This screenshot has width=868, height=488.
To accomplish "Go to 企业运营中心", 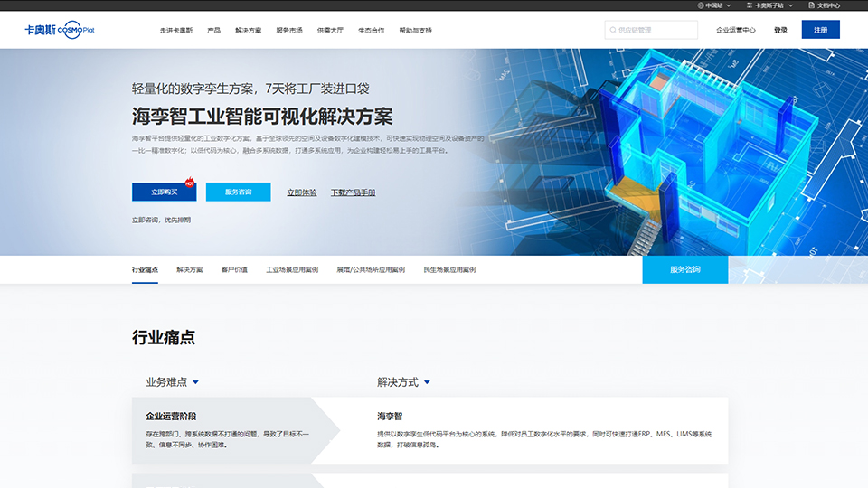I will (736, 30).
